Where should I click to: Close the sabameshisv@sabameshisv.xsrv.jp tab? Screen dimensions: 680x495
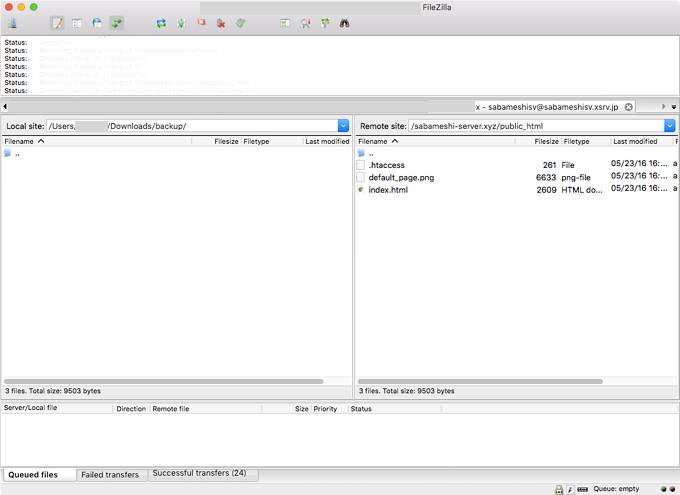click(628, 107)
